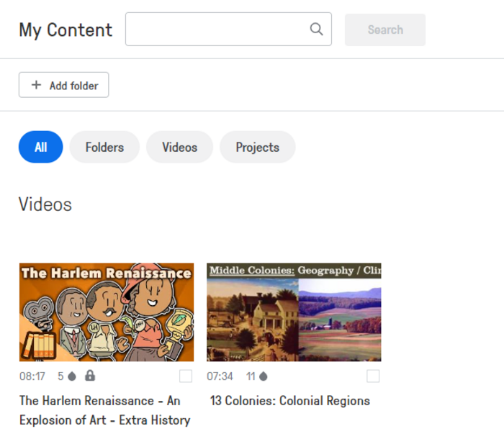Show only Folders using the filter tab
The height and width of the screenshot is (439, 504).
click(104, 147)
